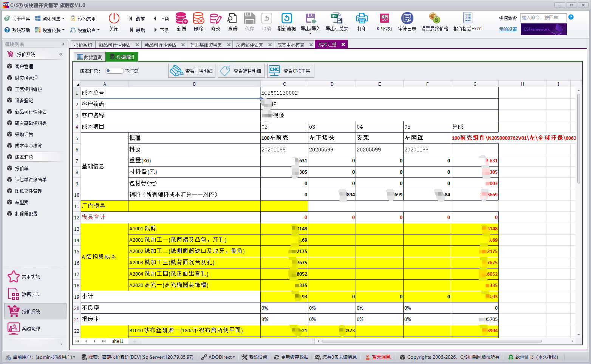The width and height of the screenshot is (591, 364).
Task: Click the 保存 floppy disk icon
Action: point(249,18)
